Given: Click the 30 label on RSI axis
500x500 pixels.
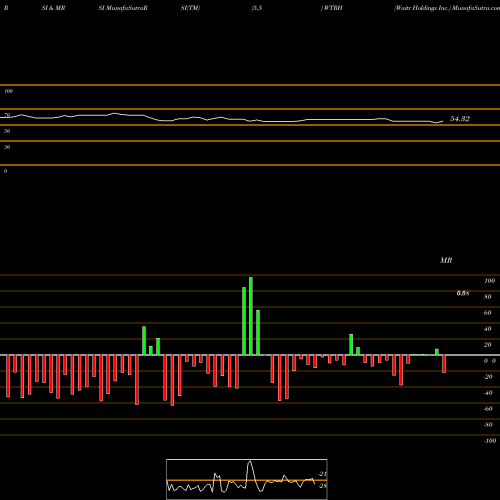Looking at the screenshot, I should (x=7, y=147).
